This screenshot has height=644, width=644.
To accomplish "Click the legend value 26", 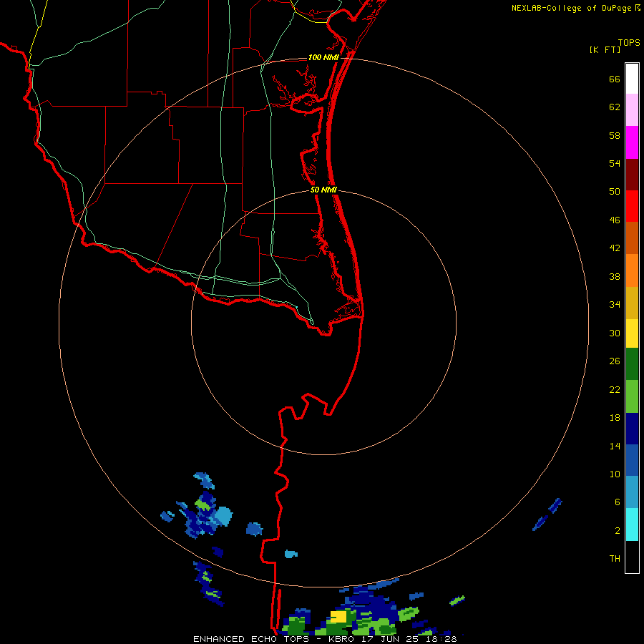I will tap(615, 361).
